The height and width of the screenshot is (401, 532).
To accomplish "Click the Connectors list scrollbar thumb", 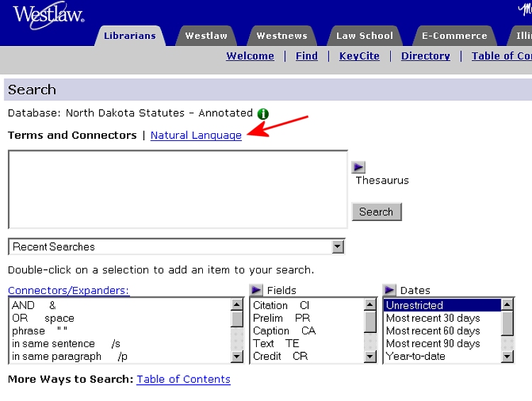I will pos(237,320).
